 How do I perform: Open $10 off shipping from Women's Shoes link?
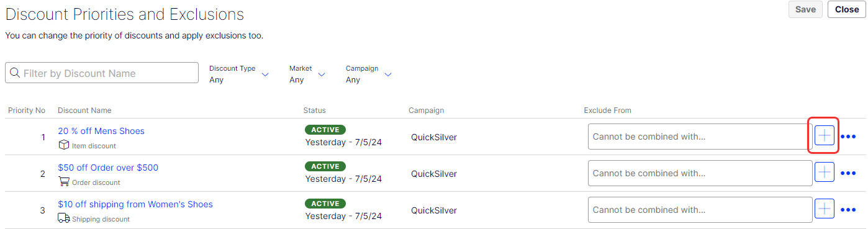(135, 204)
